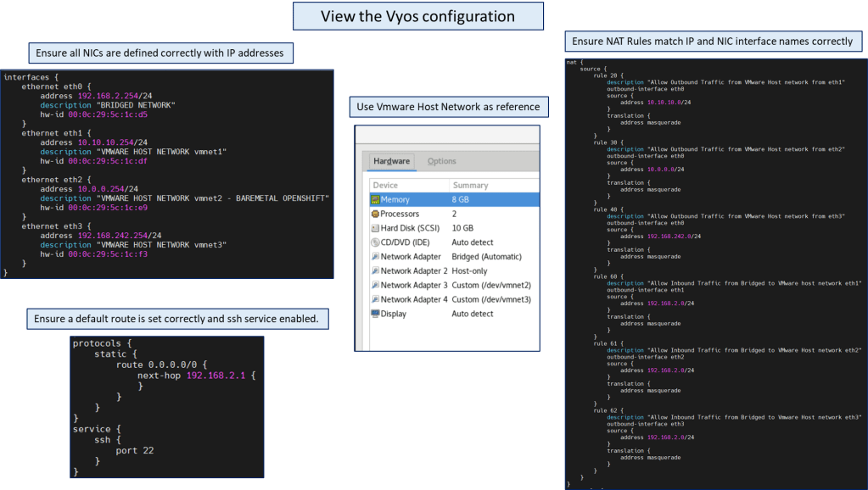Click the Network Adapter 4 icon
The image size is (868, 490).
tap(375, 299)
